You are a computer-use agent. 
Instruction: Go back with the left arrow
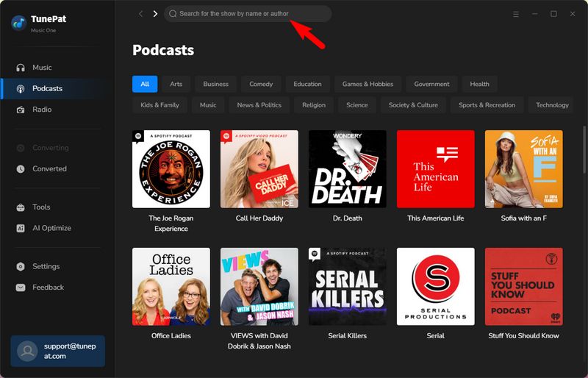click(141, 14)
